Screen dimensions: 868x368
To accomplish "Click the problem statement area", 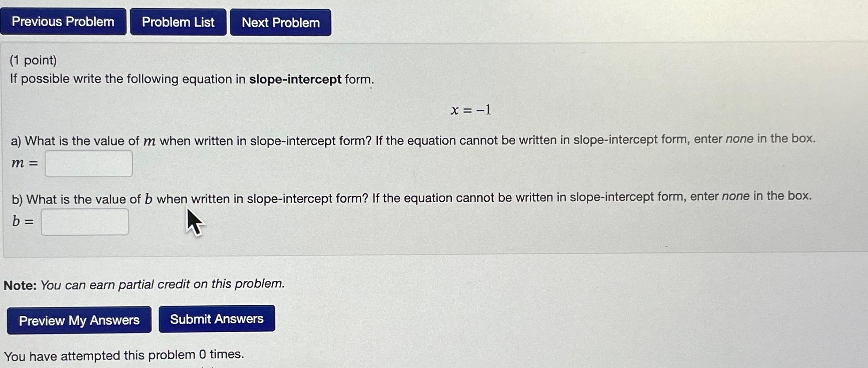I will click(190, 79).
